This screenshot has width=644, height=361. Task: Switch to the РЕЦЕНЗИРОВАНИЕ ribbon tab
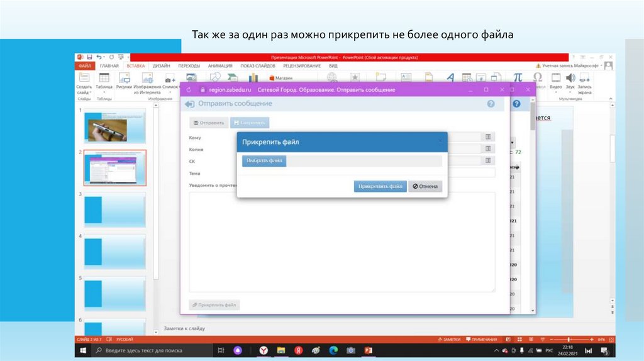(302, 65)
